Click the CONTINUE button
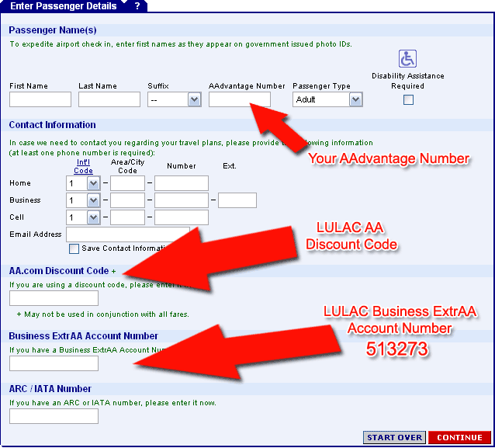495x448 pixels. pos(459,438)
